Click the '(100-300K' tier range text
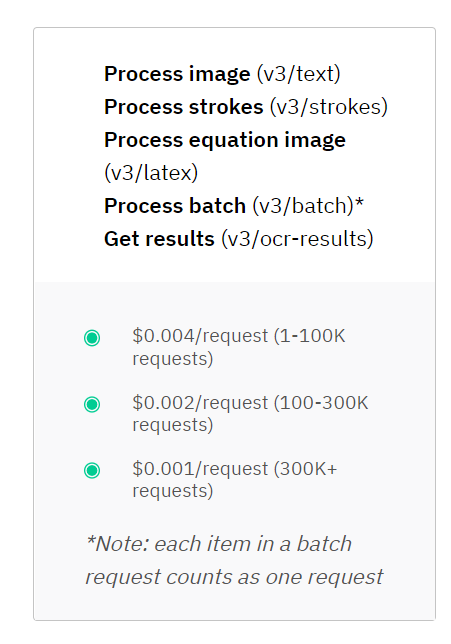This screenshot has height=644, width=451. 321,403
